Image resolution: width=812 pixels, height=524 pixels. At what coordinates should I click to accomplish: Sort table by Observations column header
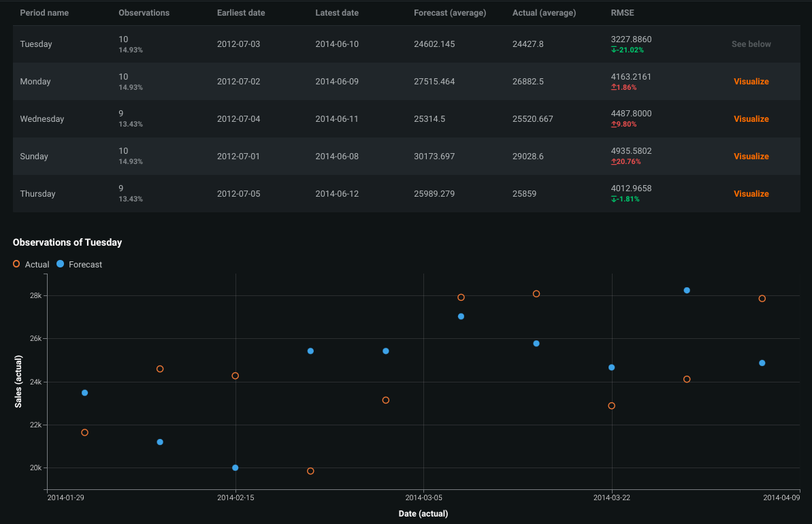pyautogui.click(x=144, y=13)
